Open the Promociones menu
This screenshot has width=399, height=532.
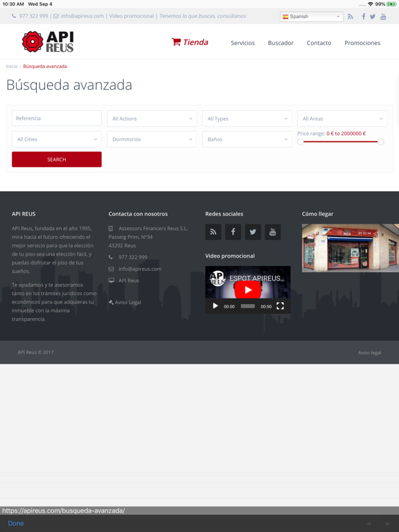click(x=362, y=43)
